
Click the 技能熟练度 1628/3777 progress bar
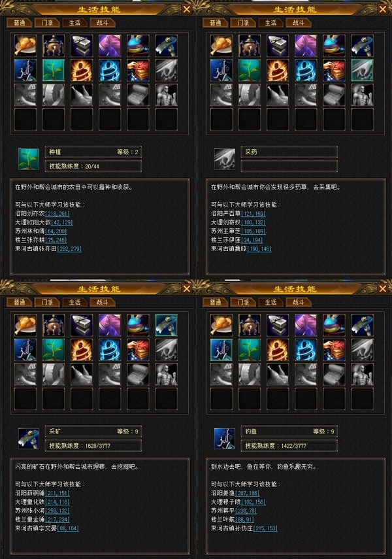[93, 446]
